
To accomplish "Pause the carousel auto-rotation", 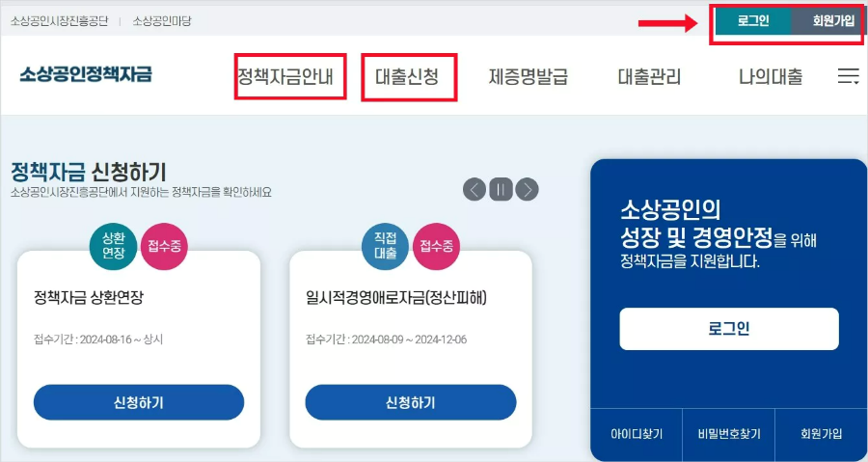I will (x=501, y=190).
